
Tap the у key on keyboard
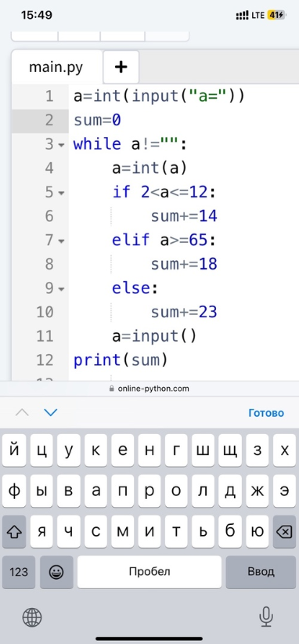tap(69, 451)
